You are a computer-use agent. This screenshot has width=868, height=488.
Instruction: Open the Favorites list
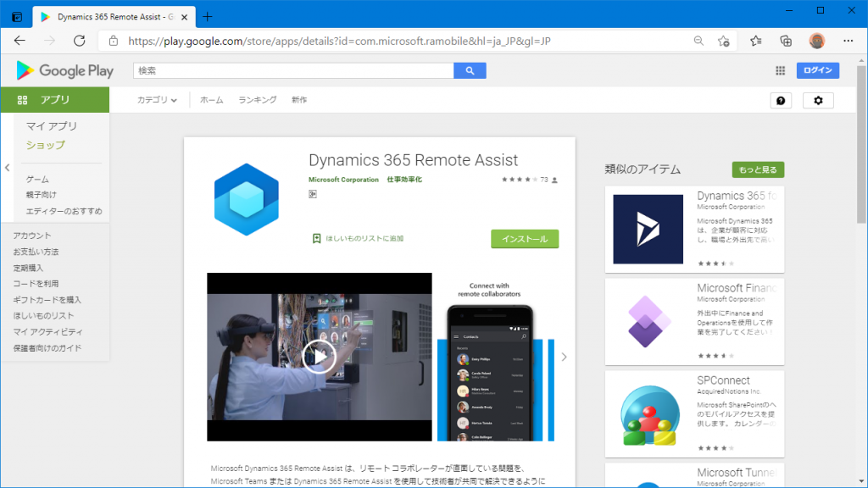[755, 41]
